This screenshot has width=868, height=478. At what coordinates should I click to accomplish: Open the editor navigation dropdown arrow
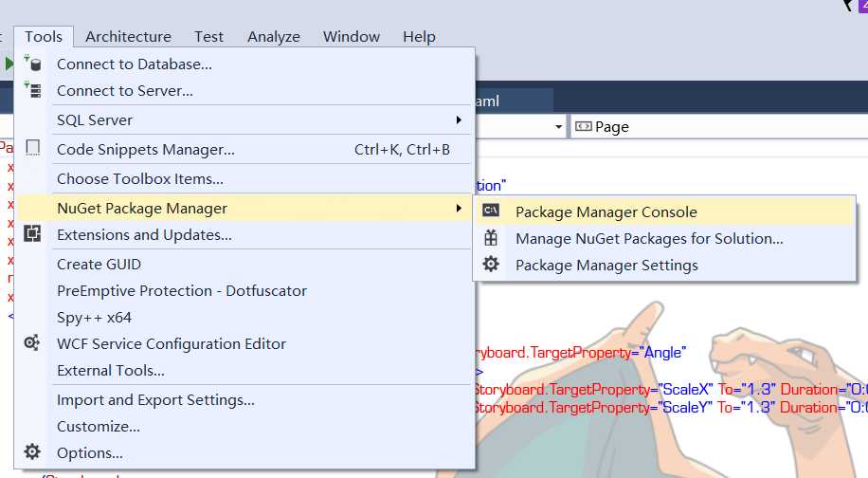[558, 127]
